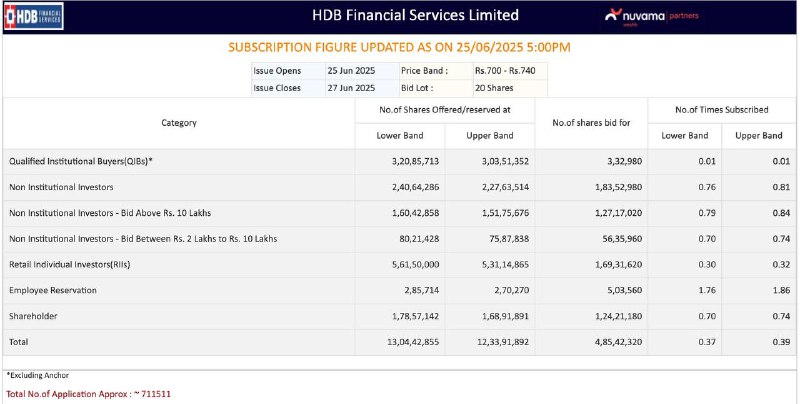Click the Issue Opens label
The width and height of the screenshot is (800, 404).
277,71
